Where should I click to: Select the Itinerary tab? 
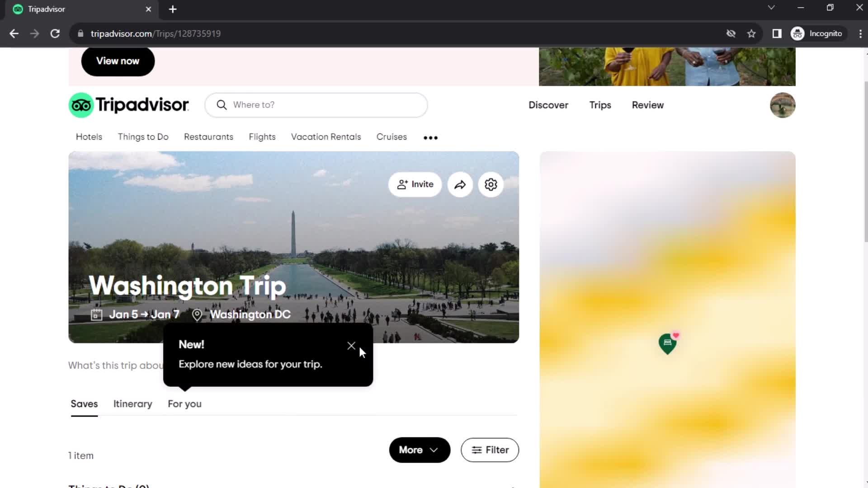132,404
